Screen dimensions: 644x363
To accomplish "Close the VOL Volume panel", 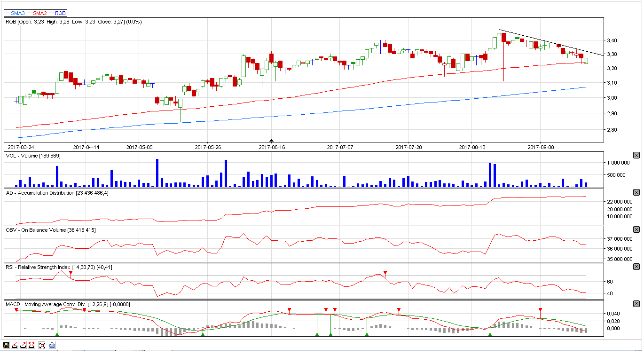I will (x=636, y=155).
